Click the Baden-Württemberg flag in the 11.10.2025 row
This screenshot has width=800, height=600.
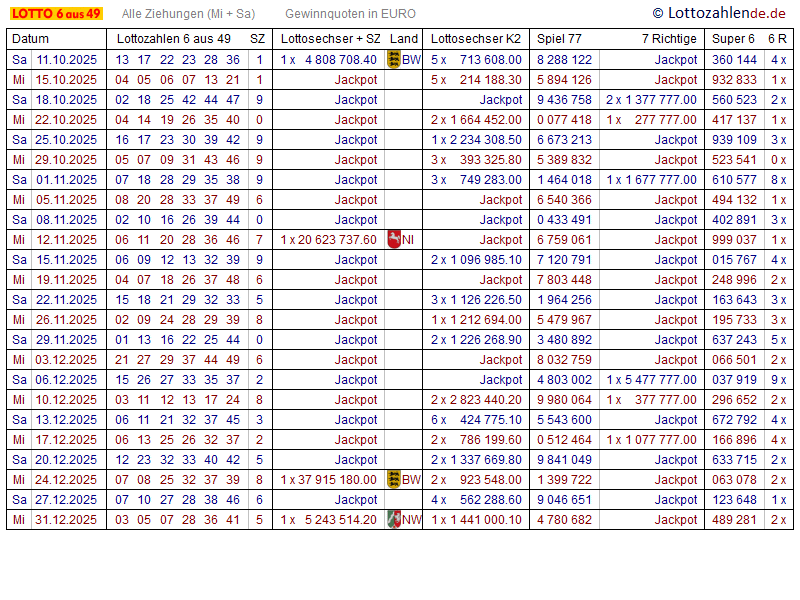pyautogui.click(x=393, y=59)
